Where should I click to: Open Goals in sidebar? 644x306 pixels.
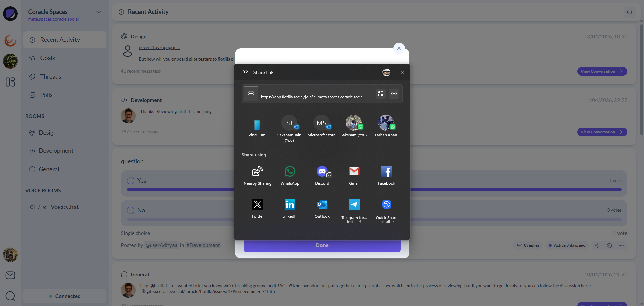point(65,58)
